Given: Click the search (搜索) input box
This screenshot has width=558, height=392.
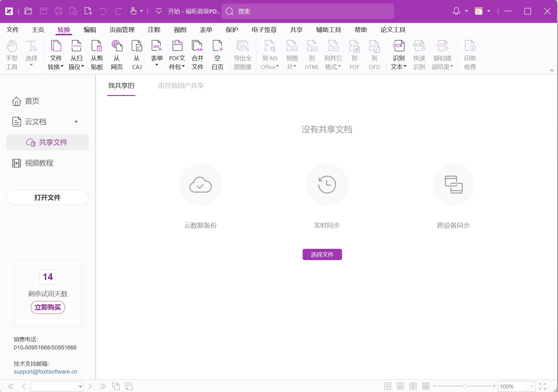Looking at the screenshot, I should [x=308, y=11].
